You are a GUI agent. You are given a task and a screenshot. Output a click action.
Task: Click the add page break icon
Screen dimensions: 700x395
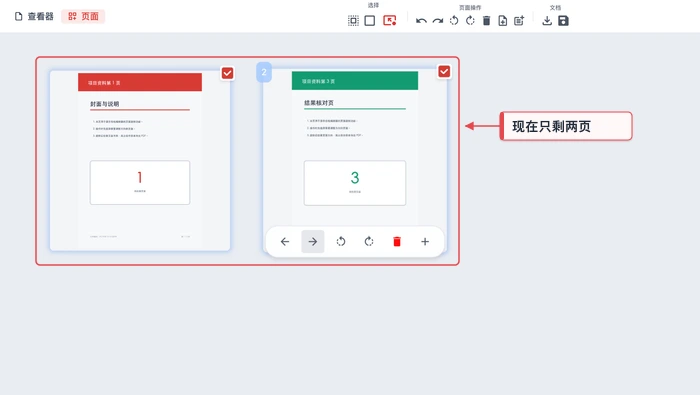tap(519, 21)
